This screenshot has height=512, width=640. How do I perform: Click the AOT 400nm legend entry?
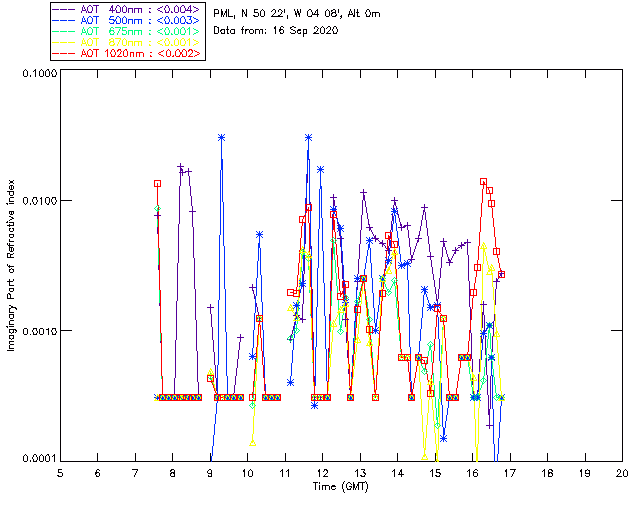[127, 9]
